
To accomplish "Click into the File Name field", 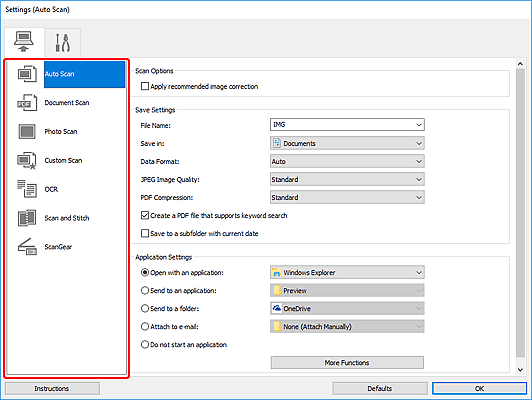I will point(347,125).
